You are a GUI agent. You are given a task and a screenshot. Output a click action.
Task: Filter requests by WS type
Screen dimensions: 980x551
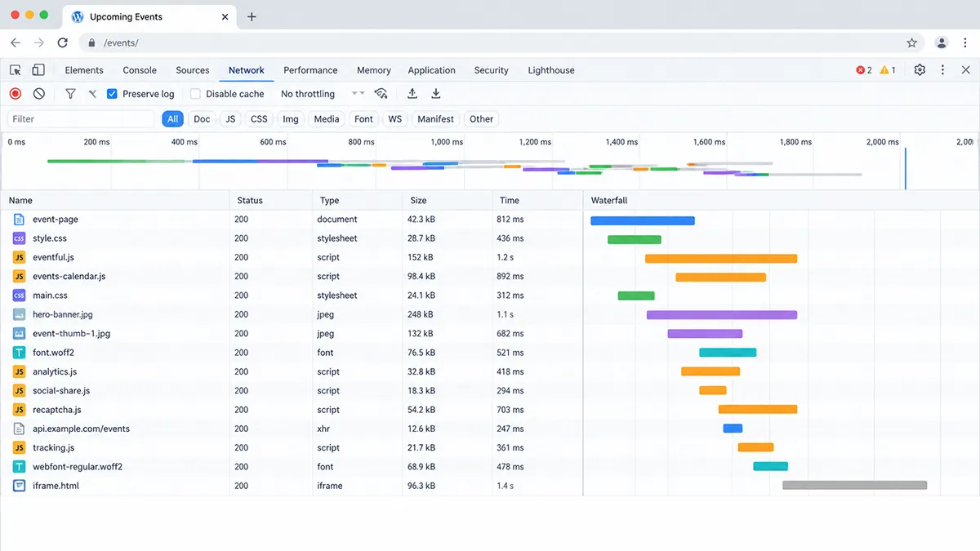tap(395, 119)
